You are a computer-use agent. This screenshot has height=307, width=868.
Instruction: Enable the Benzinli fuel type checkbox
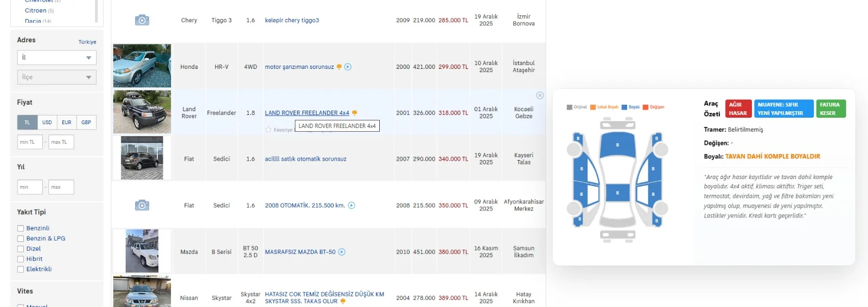(21, 228)
